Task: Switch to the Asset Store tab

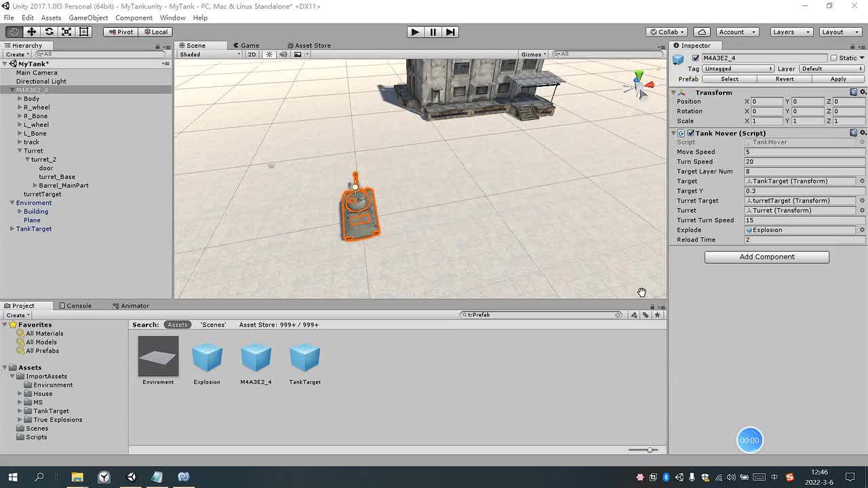Action: [309, 45]
